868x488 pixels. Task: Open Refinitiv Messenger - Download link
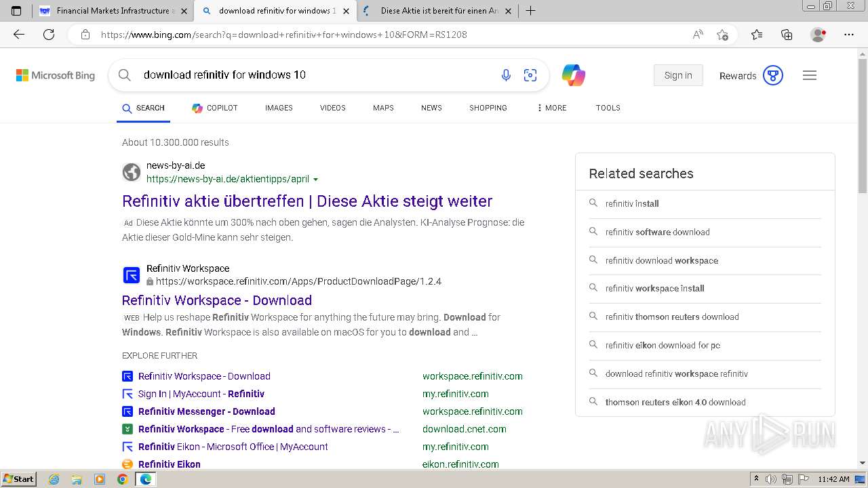click(x=207, y=411)
